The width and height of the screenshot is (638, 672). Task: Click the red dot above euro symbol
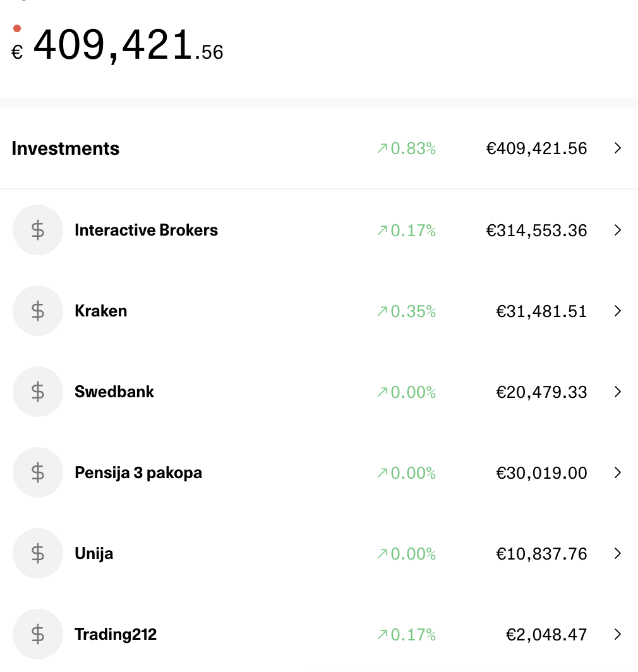click(x=17, y=28)
